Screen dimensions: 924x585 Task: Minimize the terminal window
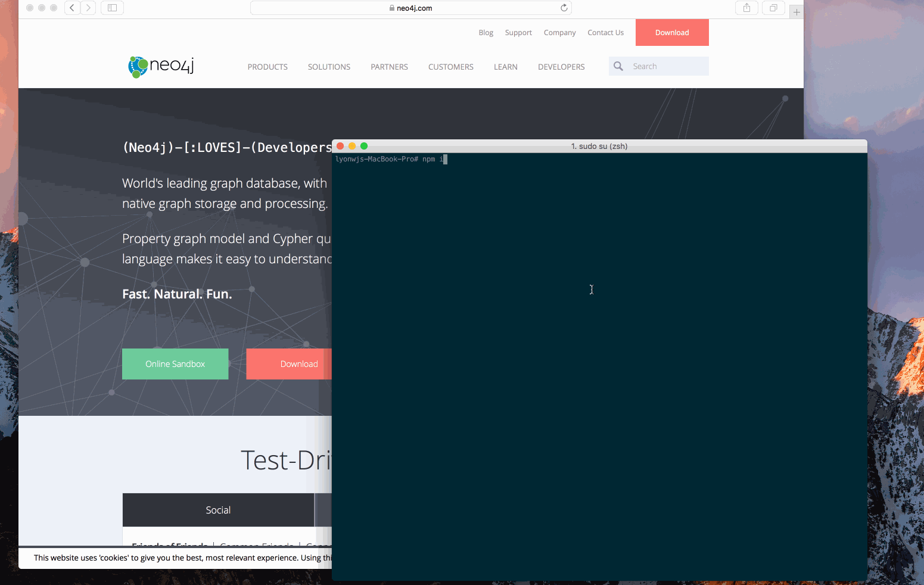coord(352,146)
